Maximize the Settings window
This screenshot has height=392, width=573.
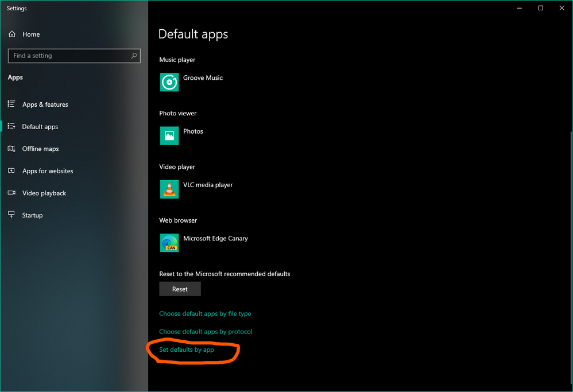coord(540,8)
